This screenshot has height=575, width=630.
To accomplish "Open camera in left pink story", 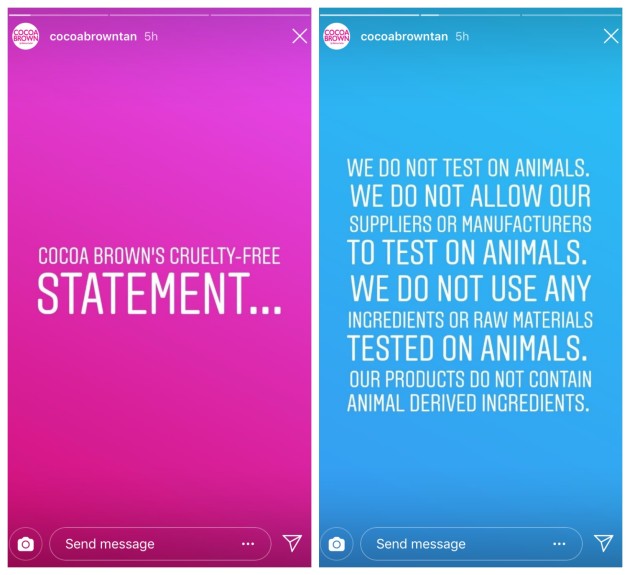I will [26, 544].
